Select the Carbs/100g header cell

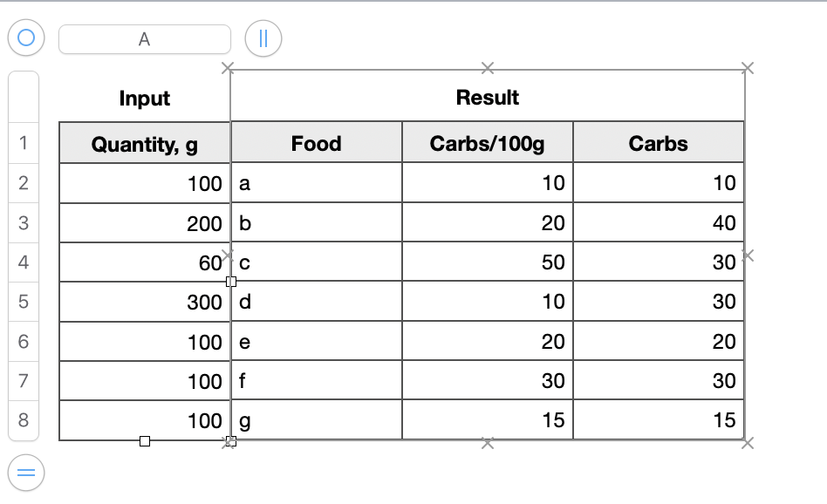[488, 142]
